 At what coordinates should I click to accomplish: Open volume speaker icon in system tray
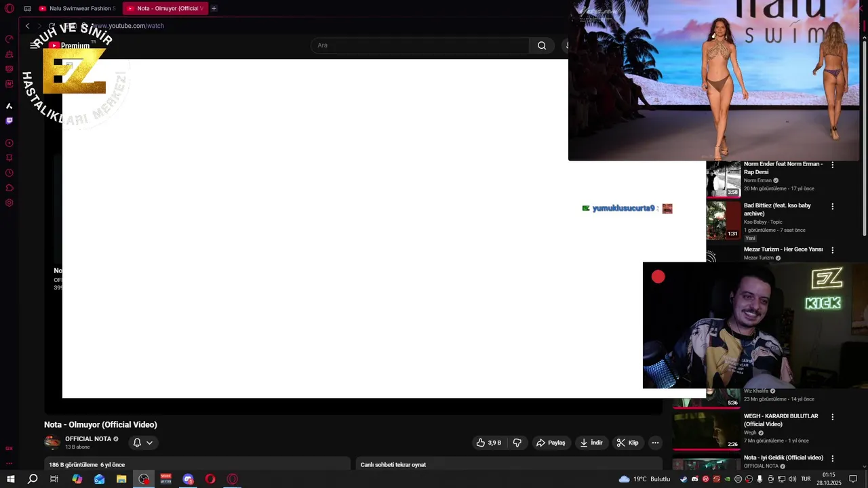coord(792,479)
